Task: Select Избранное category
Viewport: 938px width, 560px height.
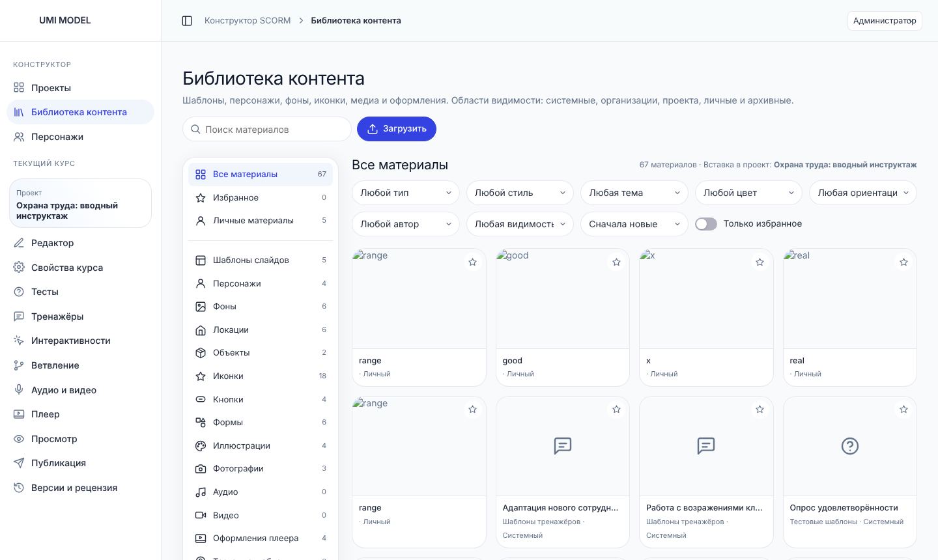Action: click(261, 198)
